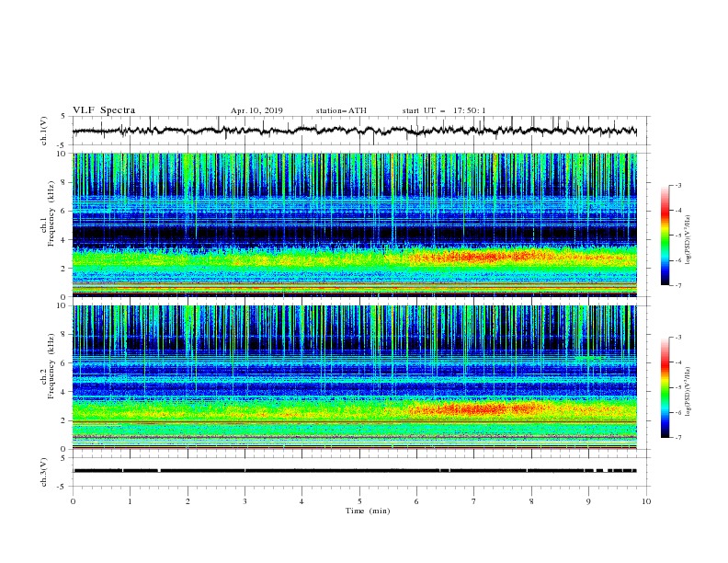Click the ch.2 "log(PSD)(V²/Hz)" colorbar label
The width and height of the screenshot is (728, 563).
(688, 392)
